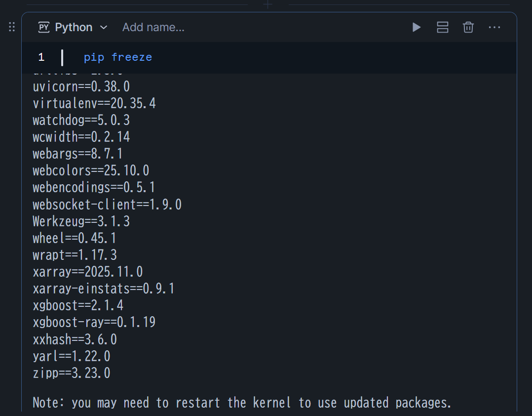Screen dimensions: 532x416
Task: Click the yarl==1.22.0 output line
Action: (72, 356)
